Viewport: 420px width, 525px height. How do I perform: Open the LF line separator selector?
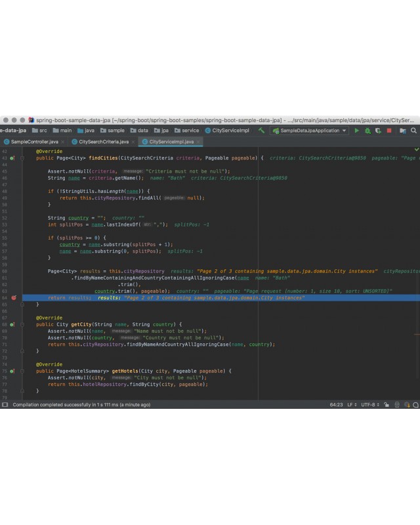pos(352,405)
